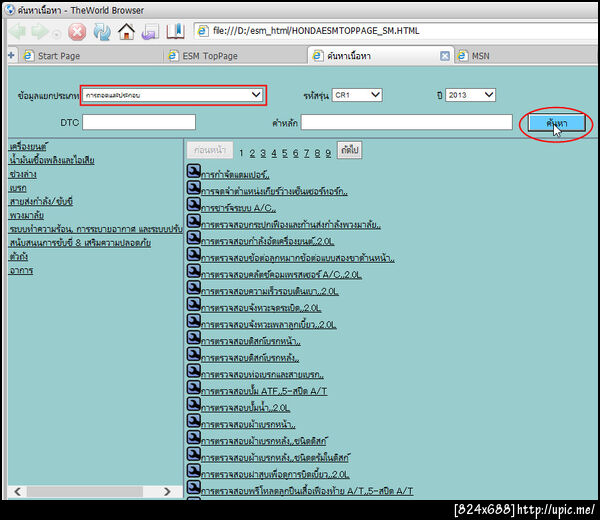Click wrench icon beside การตรวจสอบจังหวะจุดระเบิด 2.0L

coord(194,304)
